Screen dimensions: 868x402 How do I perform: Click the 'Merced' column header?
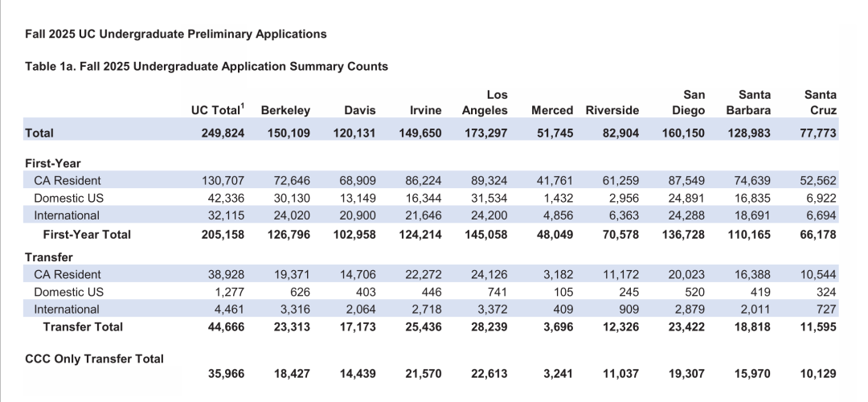[x=552, y=110]
